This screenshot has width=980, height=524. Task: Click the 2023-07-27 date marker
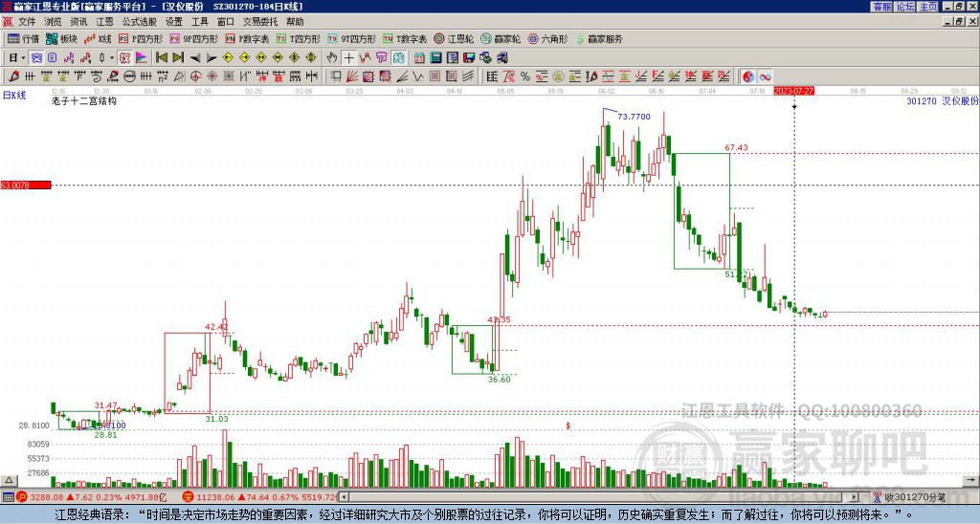pos(793,91)
